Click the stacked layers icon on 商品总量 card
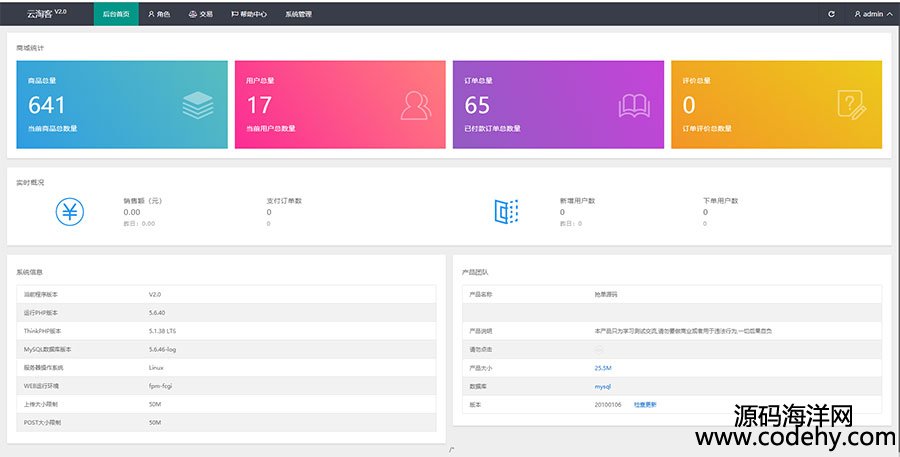This screenshot has width=900, height=457. tap(198, 105)
